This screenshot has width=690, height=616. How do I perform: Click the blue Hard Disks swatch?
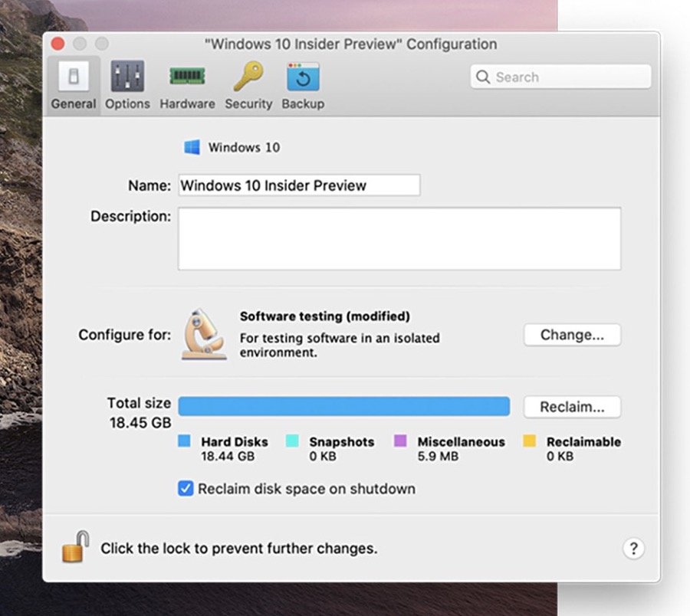tap(184, 441)
